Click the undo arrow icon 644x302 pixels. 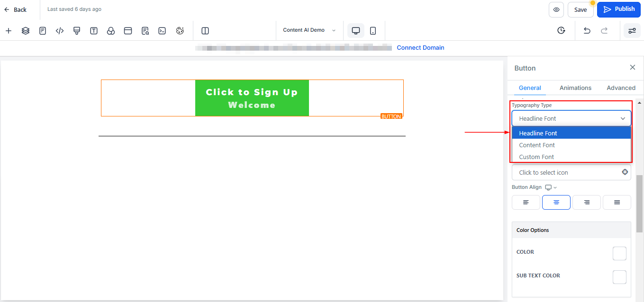(x=587, y=31)
